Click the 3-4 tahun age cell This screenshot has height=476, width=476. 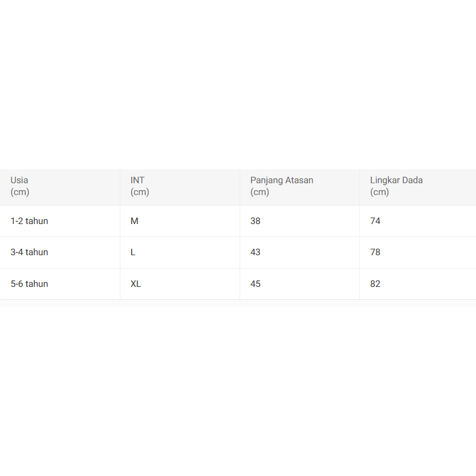click(x=29, y=252)
